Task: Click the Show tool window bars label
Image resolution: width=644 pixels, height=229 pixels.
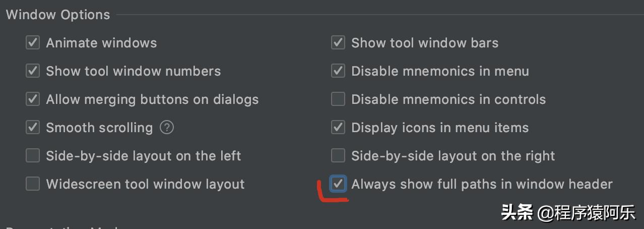Action: [x=425, y=43]
